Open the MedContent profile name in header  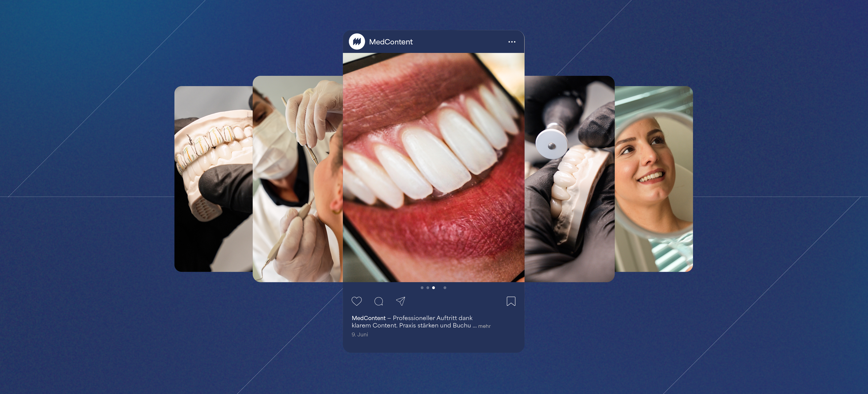(x=391, y=42)
